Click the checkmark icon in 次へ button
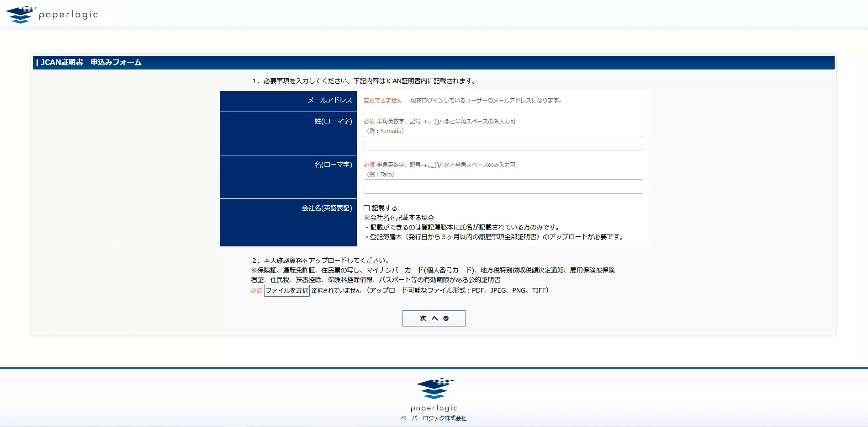Viewport: 868px width, 427px height. [x=446, y=319]
